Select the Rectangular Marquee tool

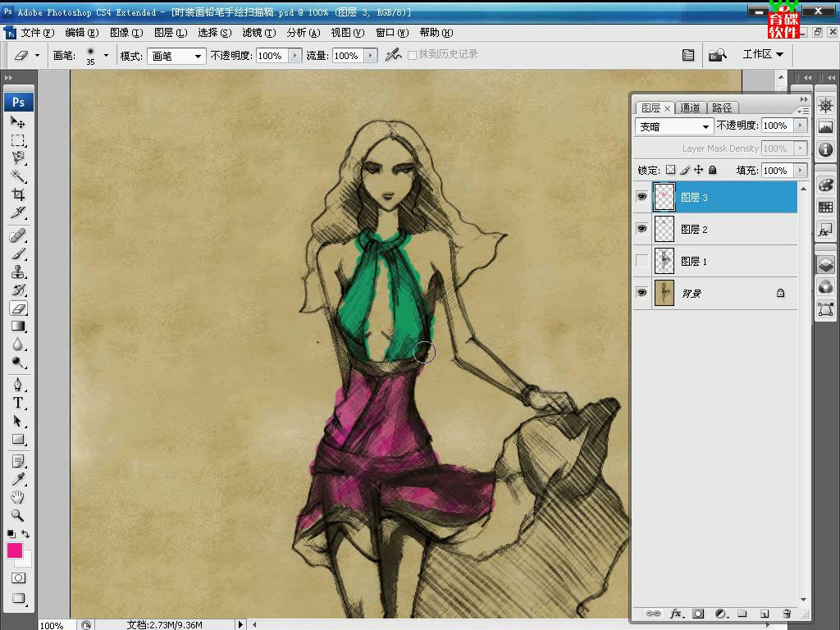(x=18, y=140)
